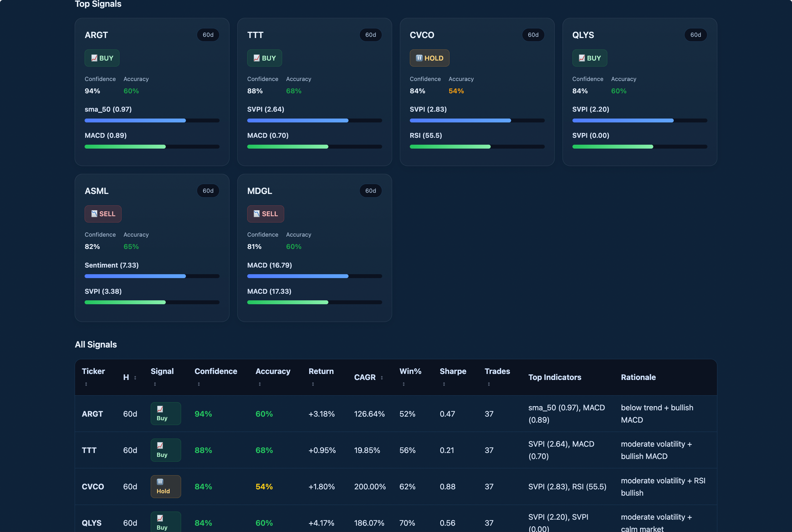This screenshot has width=792, height=532.
Task: Click the SELL badge on MDGL card
Action: tap(265, 214)
